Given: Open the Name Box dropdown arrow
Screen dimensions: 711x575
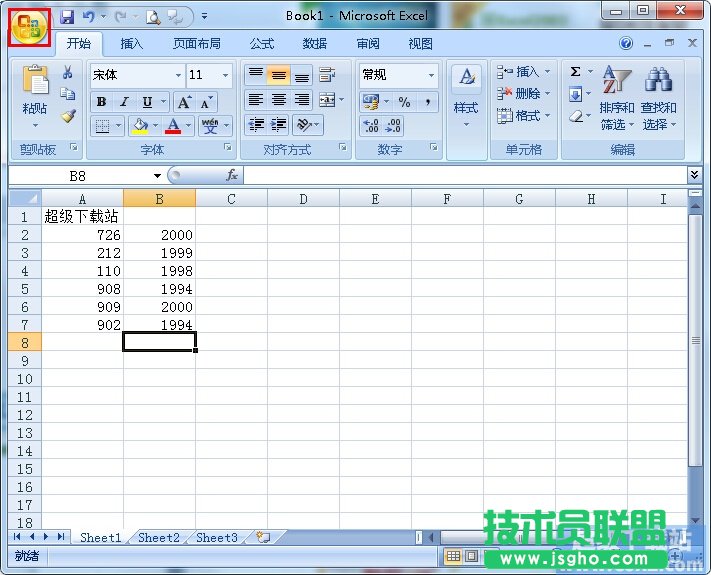Looking at the screenshot, I should click(157, 176).
